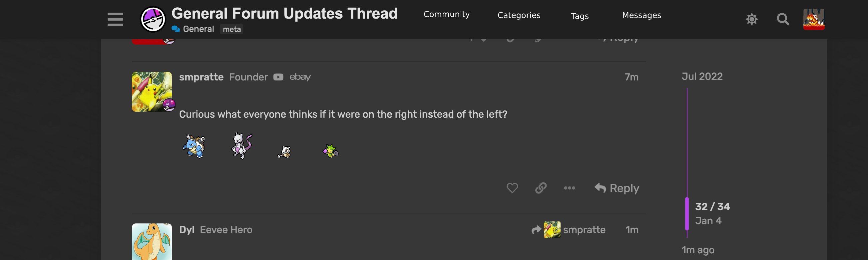
Task: Select the meta tag
Action: [231, 29]
